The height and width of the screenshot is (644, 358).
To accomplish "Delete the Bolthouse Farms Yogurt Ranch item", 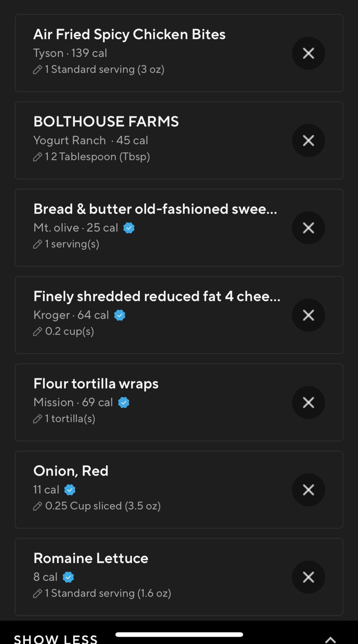I will pyautogui.click(x=308, y=141).
